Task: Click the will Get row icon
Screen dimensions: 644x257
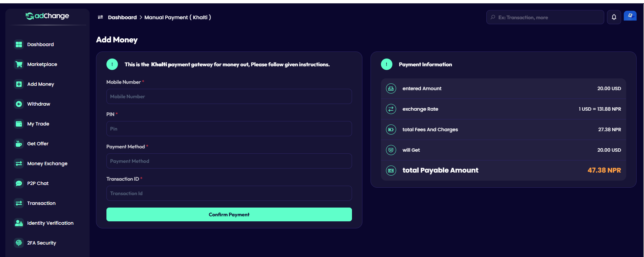Action: click(x=391, y=150)
